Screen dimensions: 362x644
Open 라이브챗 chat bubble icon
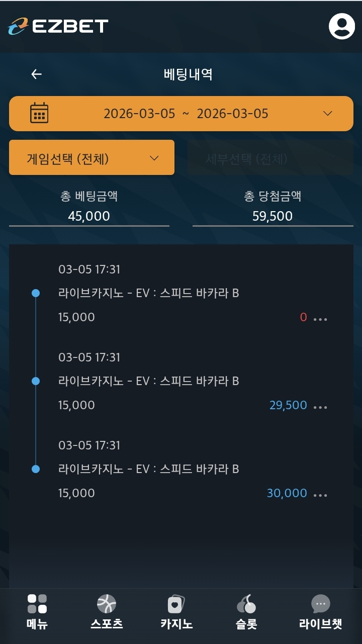(320, 604)
